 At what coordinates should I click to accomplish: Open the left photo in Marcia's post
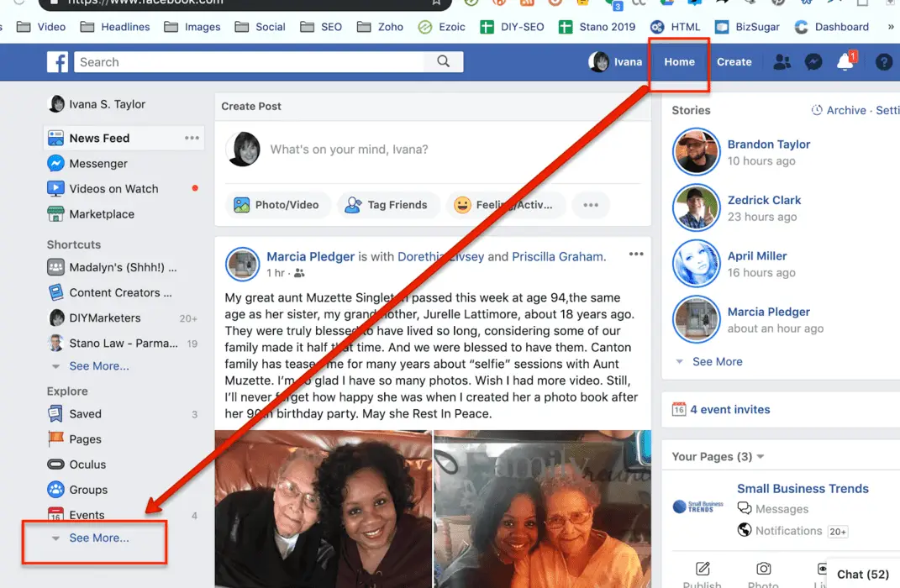pyautogui.click(x=324, y=509)
